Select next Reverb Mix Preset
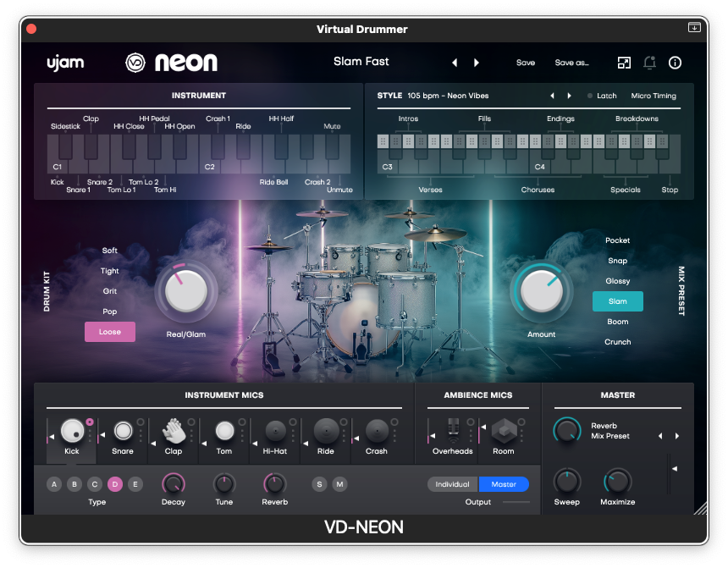Image resolution: width=728 pixels, height=568 pixels. [x=677, y=436]
